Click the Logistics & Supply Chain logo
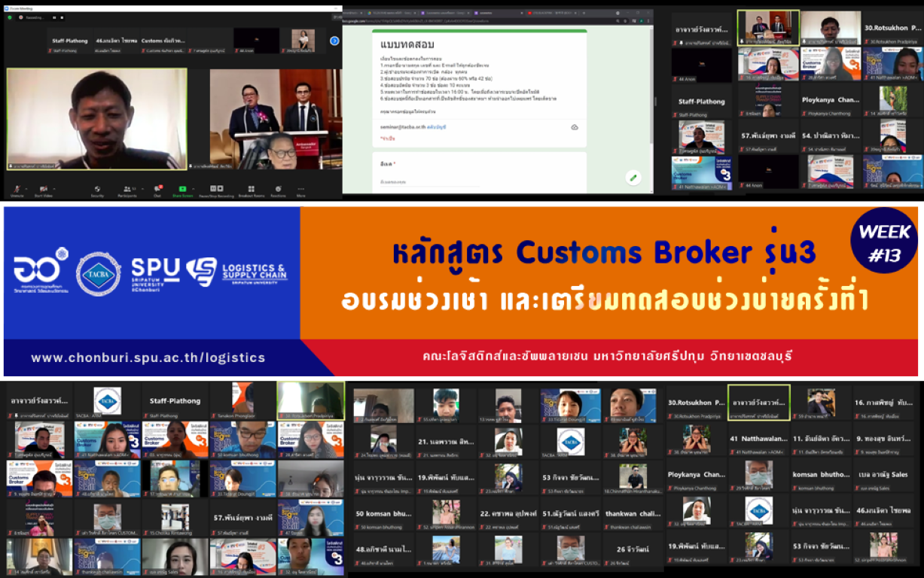 click(x=236, y=272)
